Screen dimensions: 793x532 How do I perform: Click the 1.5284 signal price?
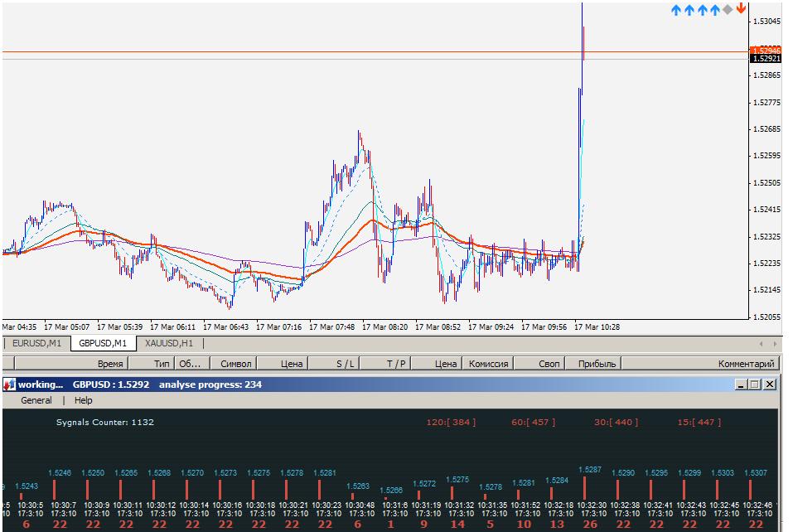tap(557, 481)
